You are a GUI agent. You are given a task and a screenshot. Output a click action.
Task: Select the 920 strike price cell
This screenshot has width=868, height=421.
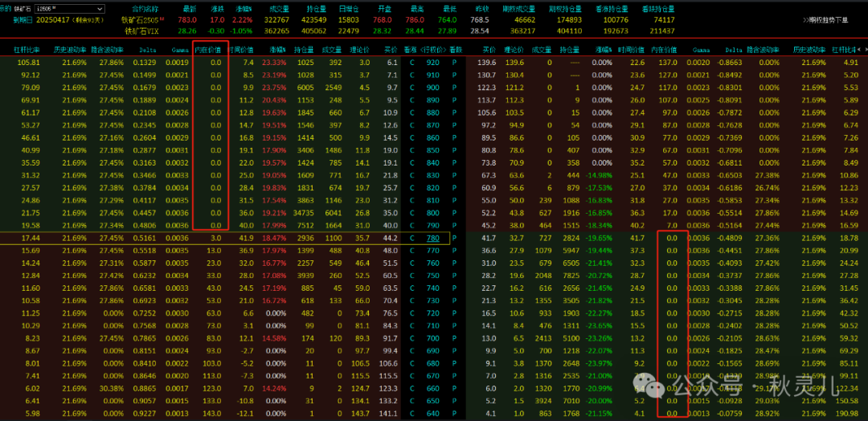click(433, 63)
